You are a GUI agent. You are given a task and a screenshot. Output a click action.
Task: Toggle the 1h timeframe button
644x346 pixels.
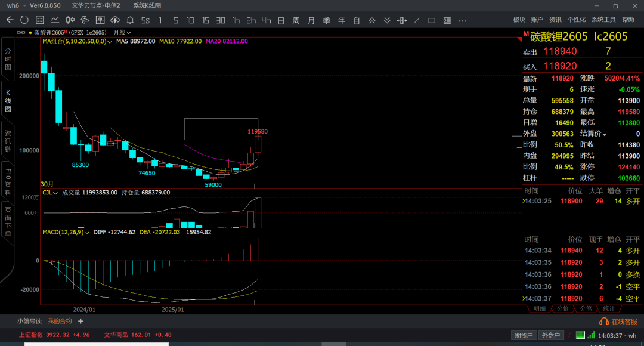tap(236, 20)
